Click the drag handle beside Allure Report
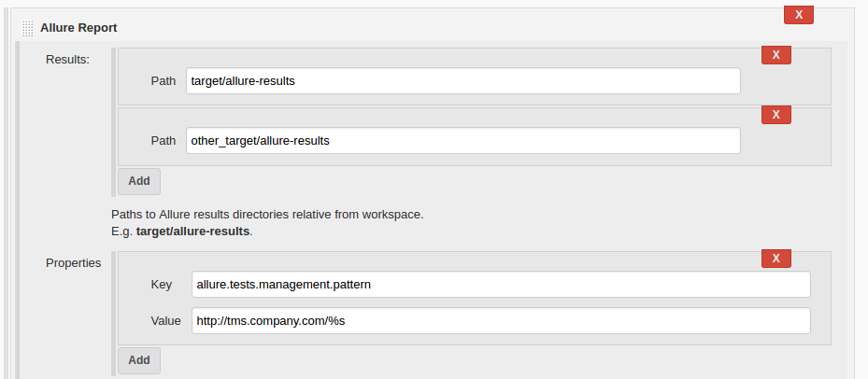This screenshot has height=379, width=868. (28, 28)
